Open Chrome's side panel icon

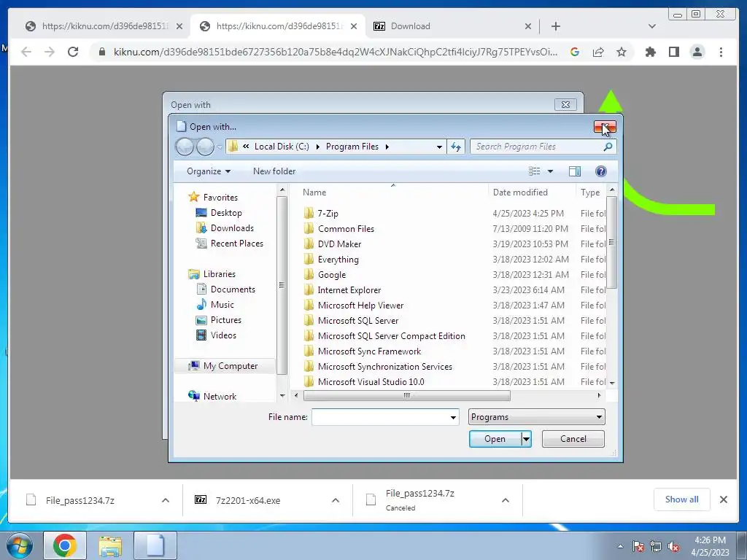[673, 52]
